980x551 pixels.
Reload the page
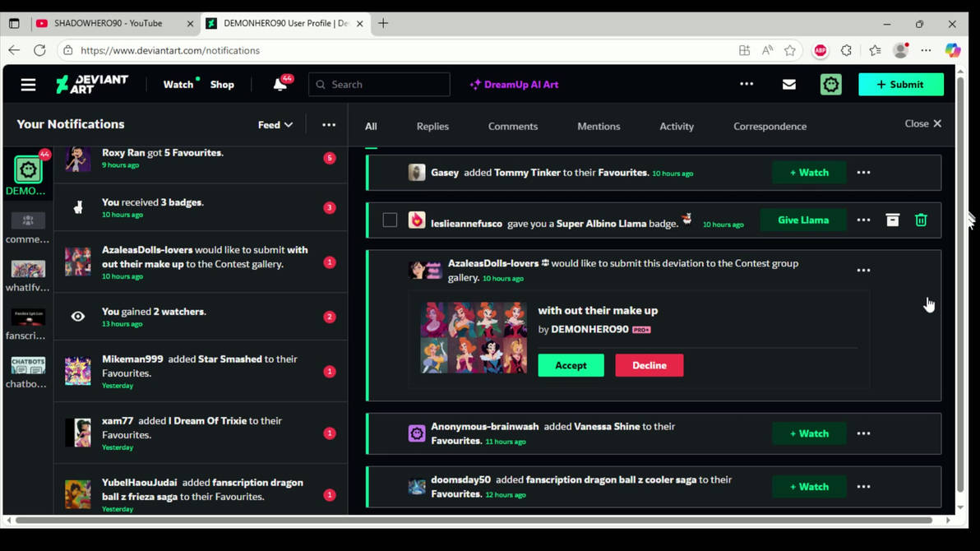point(39,50)
